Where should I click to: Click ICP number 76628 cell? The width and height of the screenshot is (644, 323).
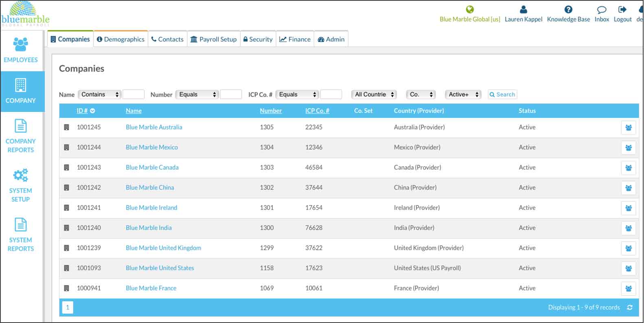coord(314,228)
